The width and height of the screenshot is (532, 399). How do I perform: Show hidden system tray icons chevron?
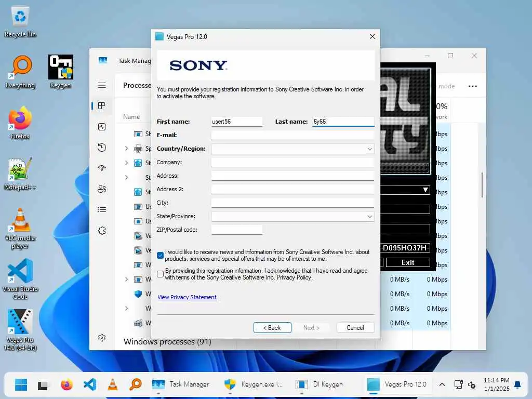442,384
